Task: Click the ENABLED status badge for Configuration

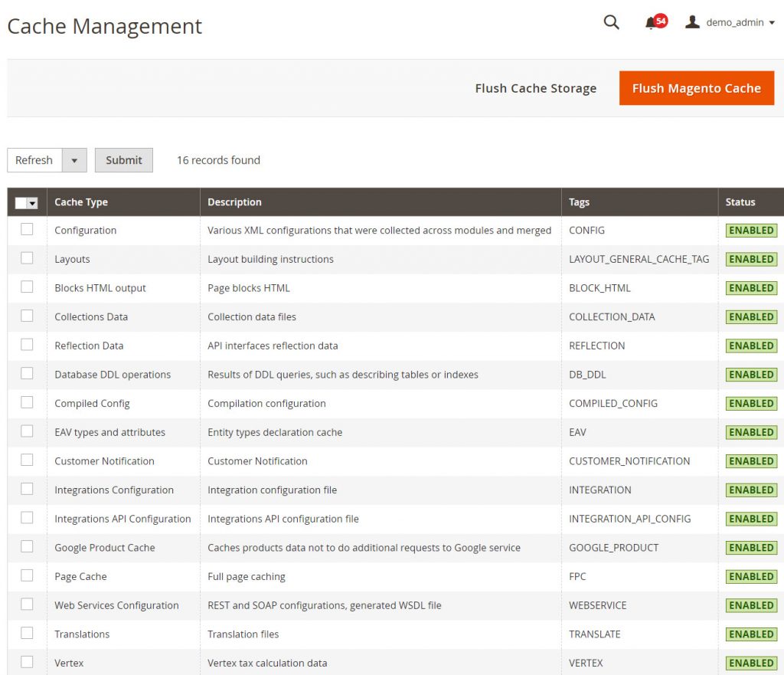Action: tap(751, 230)
